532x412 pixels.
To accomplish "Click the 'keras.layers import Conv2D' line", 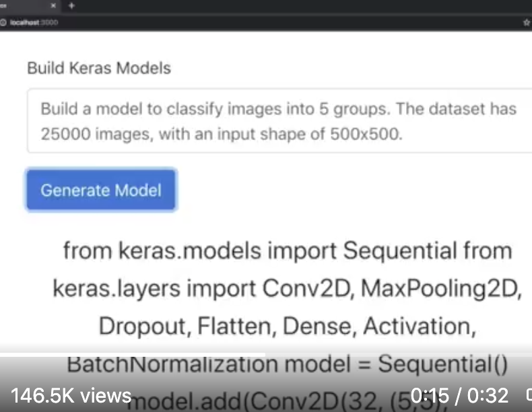I will tap(288, 288).
